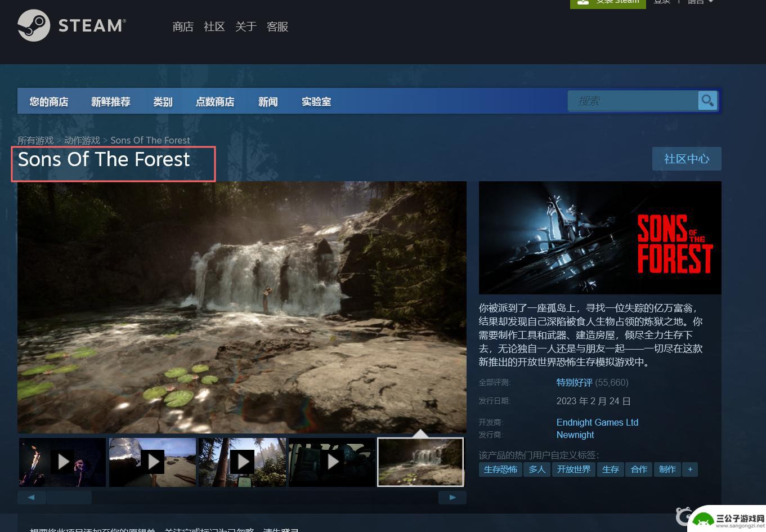Image resolution: width=766 pixels, height=532 pixels.
Task: Click the Steam logo icon
Action: pos(34,25)
